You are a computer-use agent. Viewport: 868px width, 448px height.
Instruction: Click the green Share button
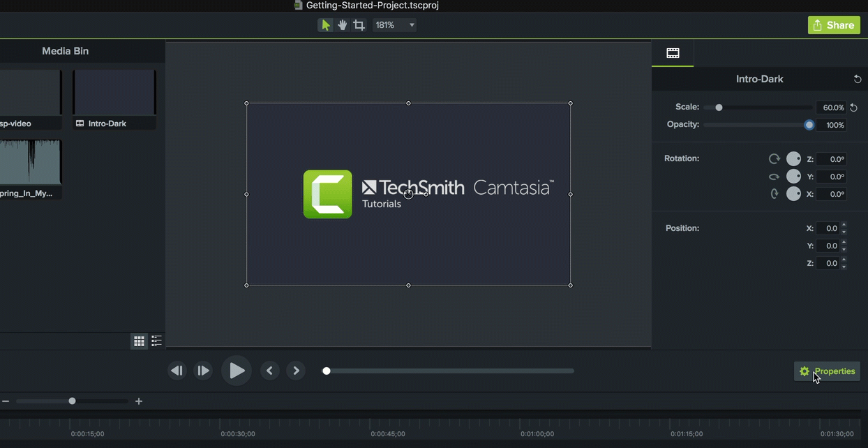834,25
